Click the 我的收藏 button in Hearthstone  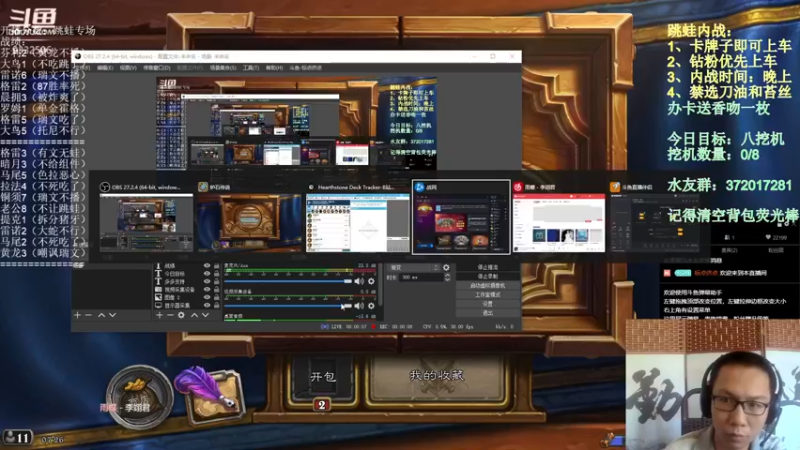(437, 377)
